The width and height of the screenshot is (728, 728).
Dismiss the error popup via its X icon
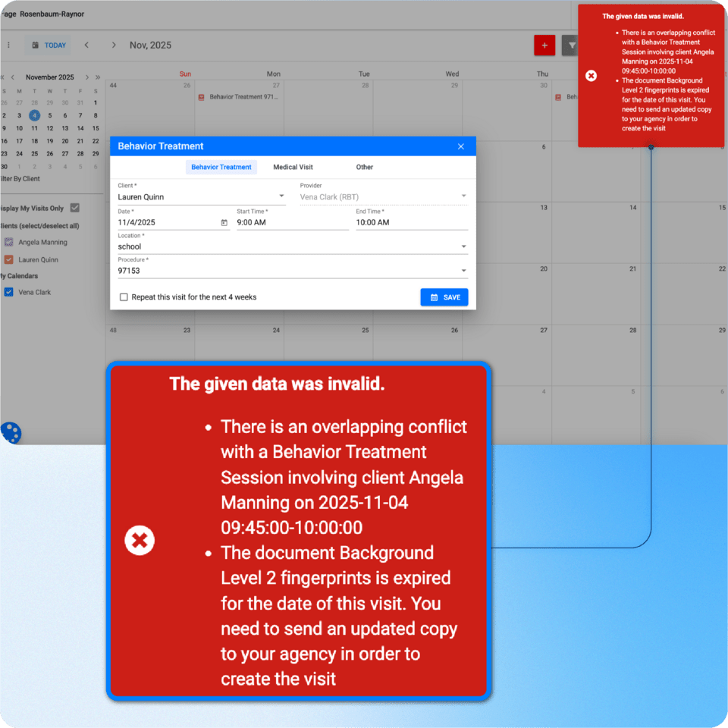(591, 75)
